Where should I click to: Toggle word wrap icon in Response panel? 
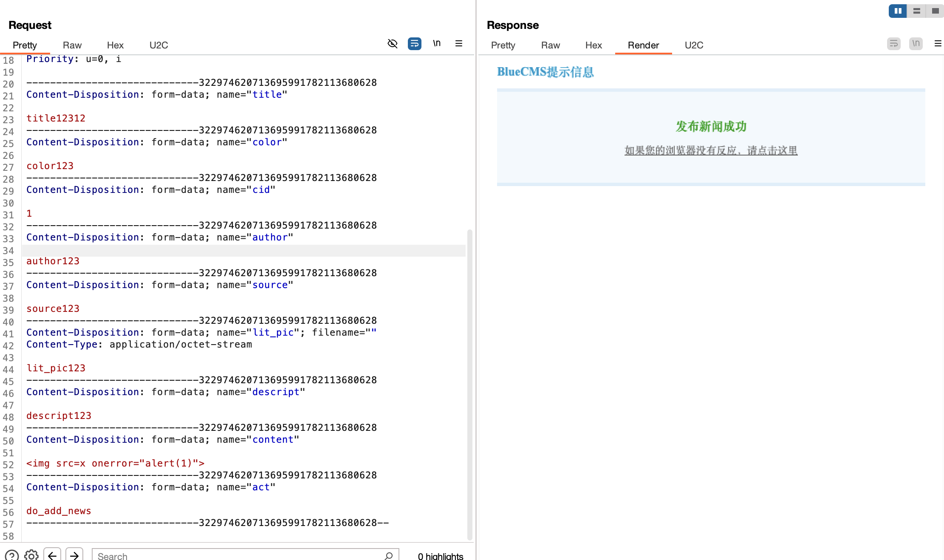coord(894,43)
